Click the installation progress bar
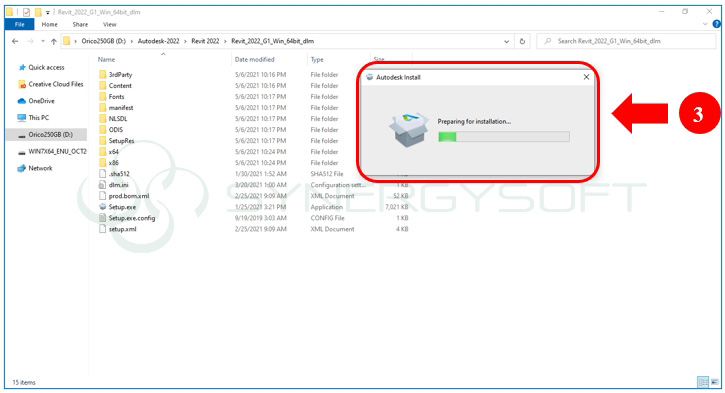 504,136
